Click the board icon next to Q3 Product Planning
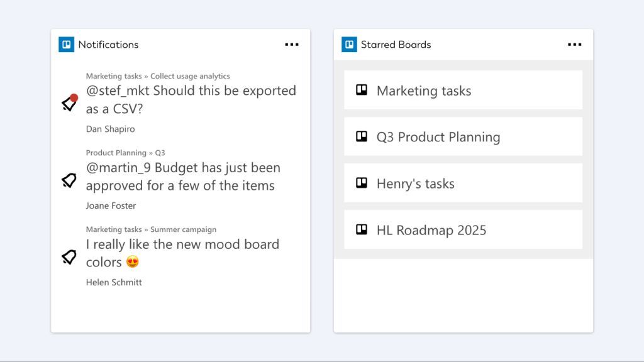The height and width of the screenshot is (362, 644). pos(362,136)
